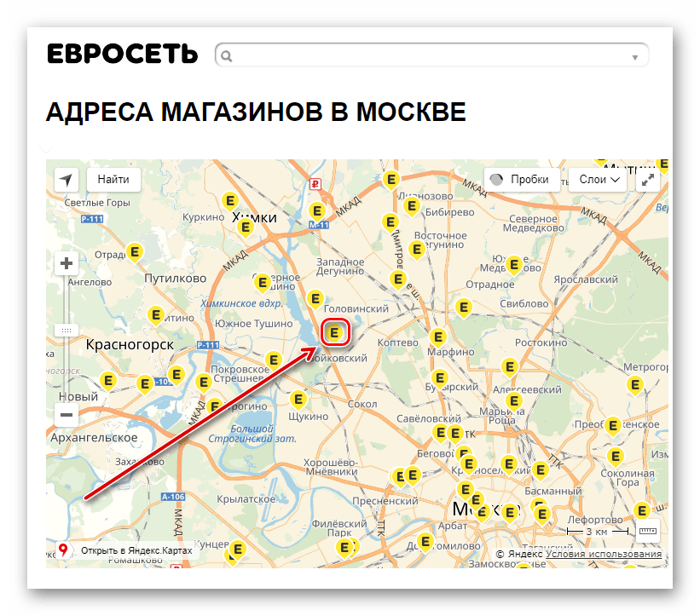
Task: Select the store marker near Бутырский
Action: pos(440,378)
